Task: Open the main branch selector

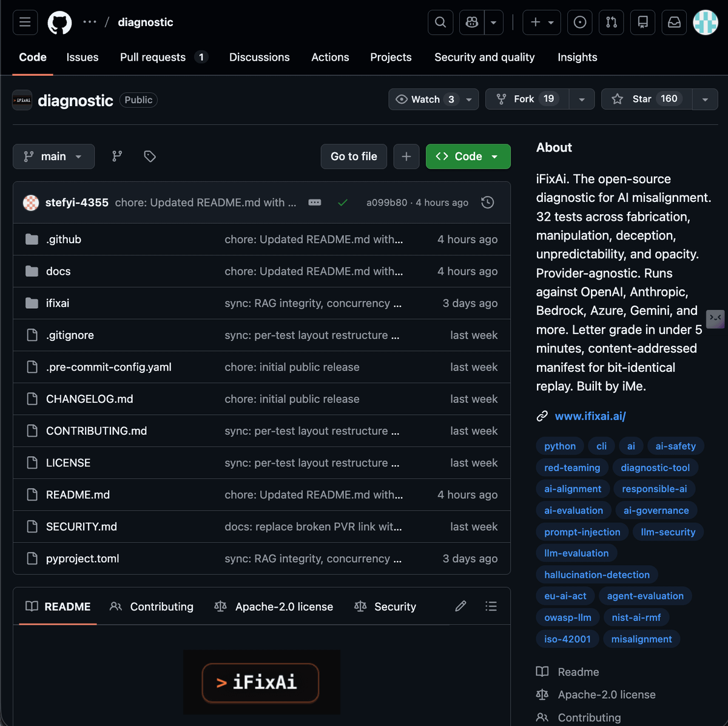Action: tap(53, 156)
